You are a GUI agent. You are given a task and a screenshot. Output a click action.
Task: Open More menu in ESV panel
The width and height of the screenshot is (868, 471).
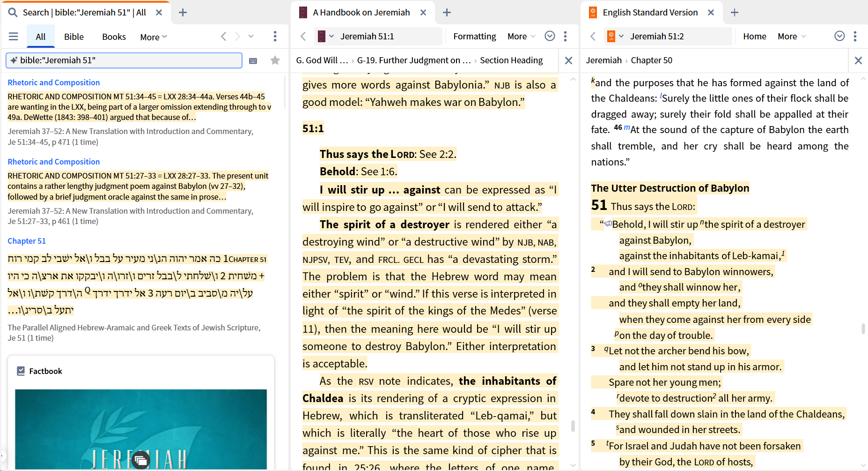(x=791, y=37)
